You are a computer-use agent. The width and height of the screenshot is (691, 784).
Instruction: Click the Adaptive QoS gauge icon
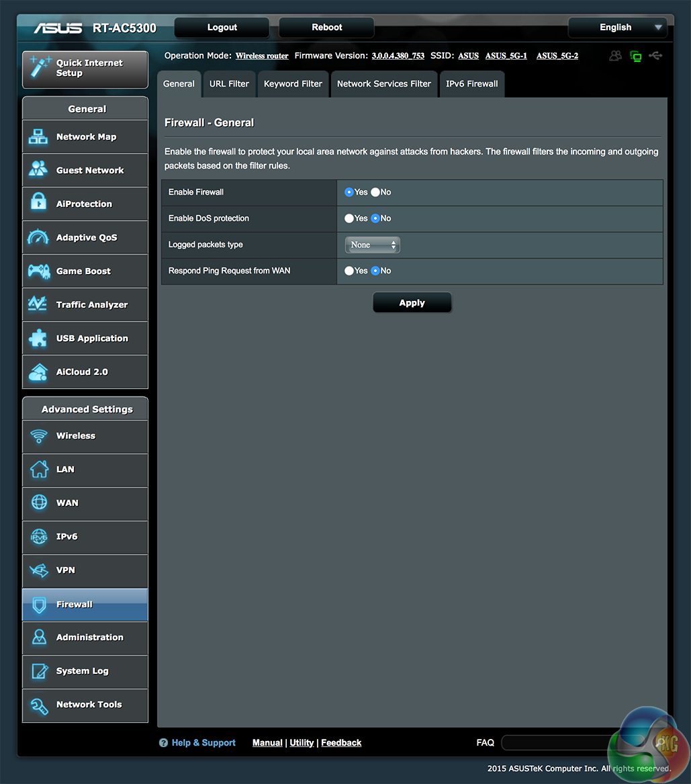pos(38,237)
